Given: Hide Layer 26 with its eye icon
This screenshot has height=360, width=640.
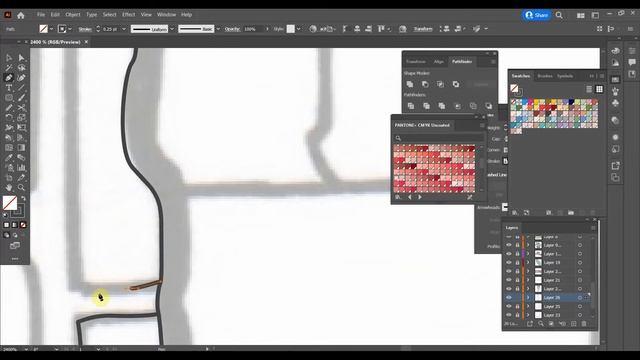Looking at the screenshot, I should pyautogui.click(x=509, y=298).
